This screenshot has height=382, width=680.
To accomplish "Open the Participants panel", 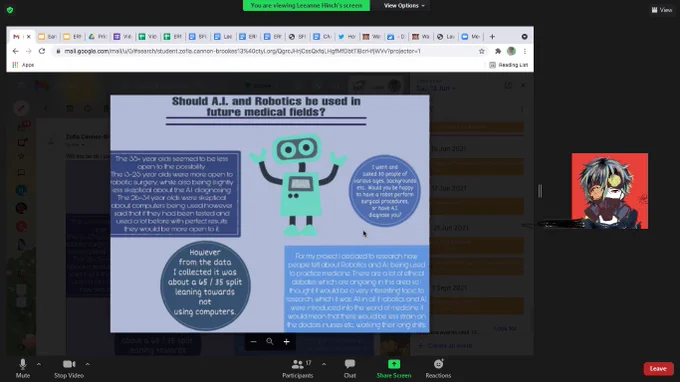I will pos(298,369).
